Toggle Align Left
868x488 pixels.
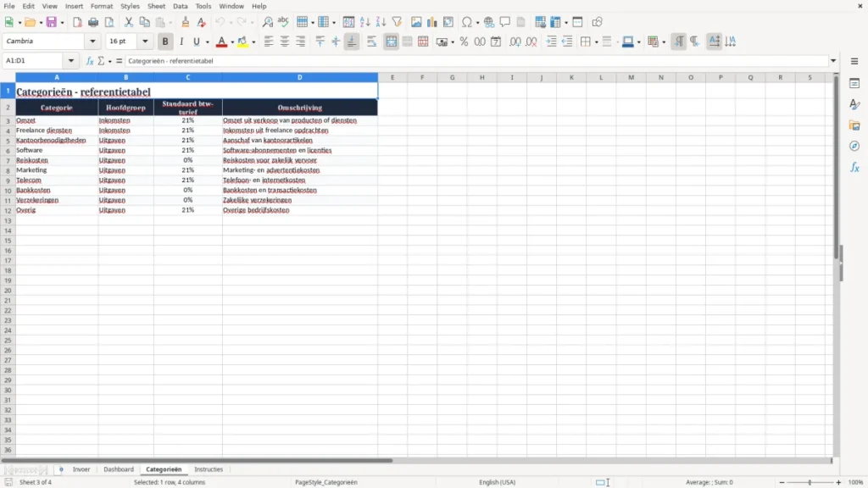pos(269,42)
